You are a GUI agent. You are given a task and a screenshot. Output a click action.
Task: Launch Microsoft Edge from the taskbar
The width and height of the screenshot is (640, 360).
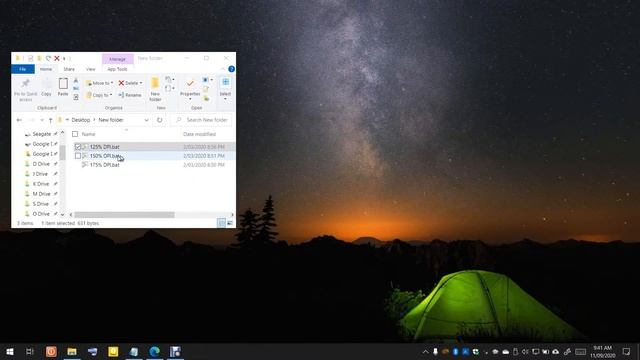click(x=154, y=351)
